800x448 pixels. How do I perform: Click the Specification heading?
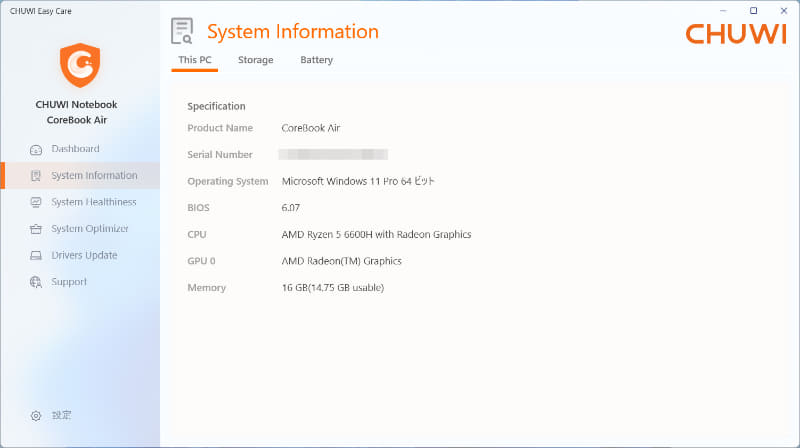click(216, 106)
